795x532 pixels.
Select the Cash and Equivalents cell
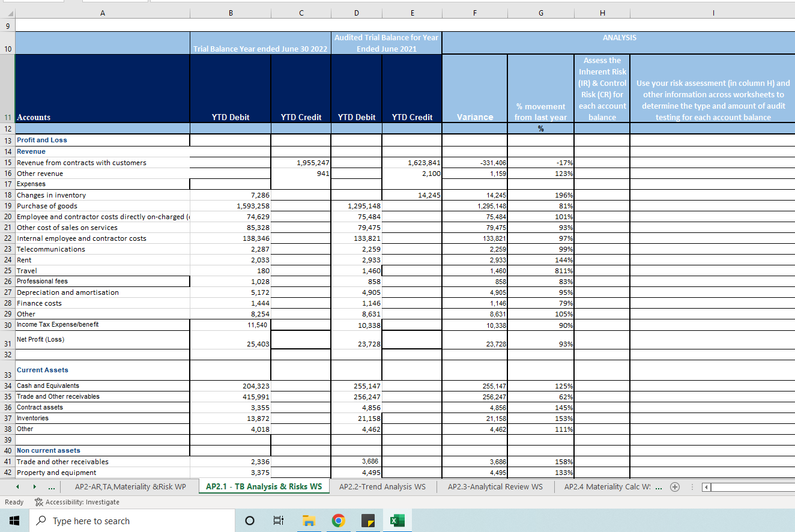click(102, 385)
